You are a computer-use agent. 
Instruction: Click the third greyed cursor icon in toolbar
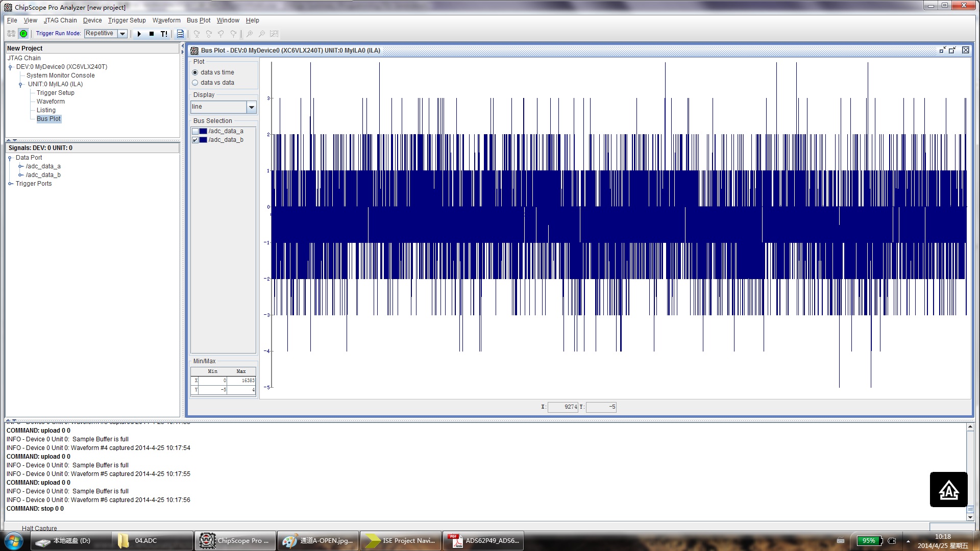point(221,34)
